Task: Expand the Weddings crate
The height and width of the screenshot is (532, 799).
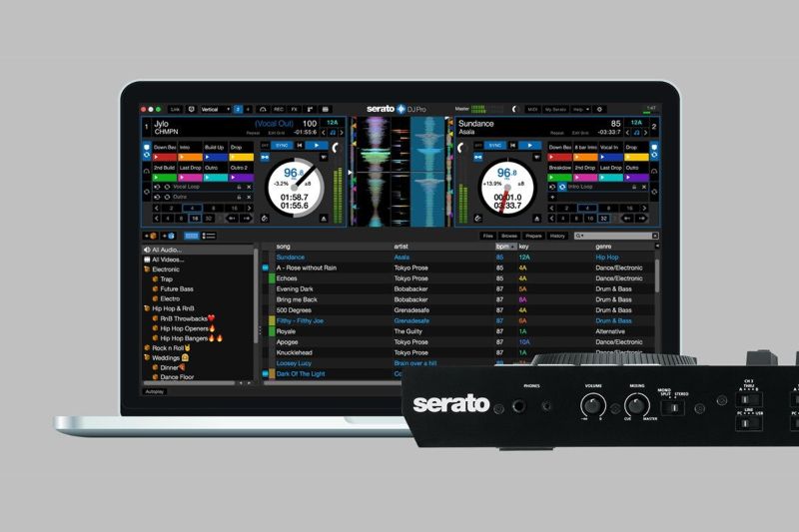Action: [147, 358]
